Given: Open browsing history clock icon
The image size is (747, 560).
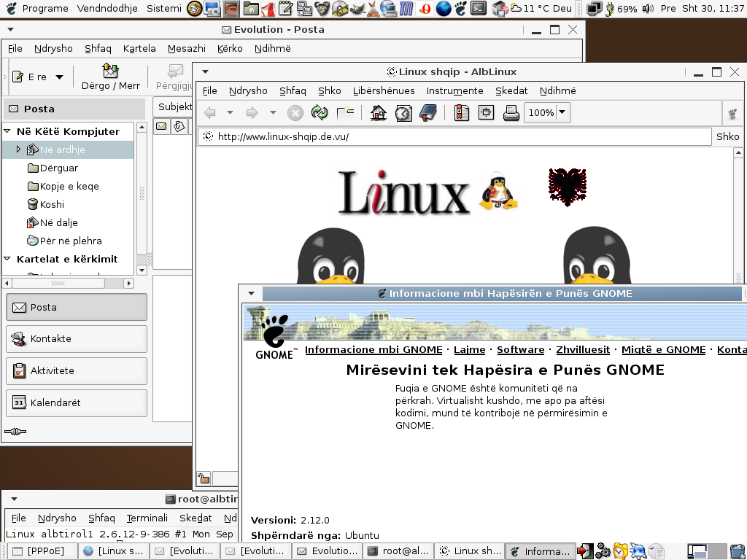Looking at the screenshot, I should [x=403, y=113].
